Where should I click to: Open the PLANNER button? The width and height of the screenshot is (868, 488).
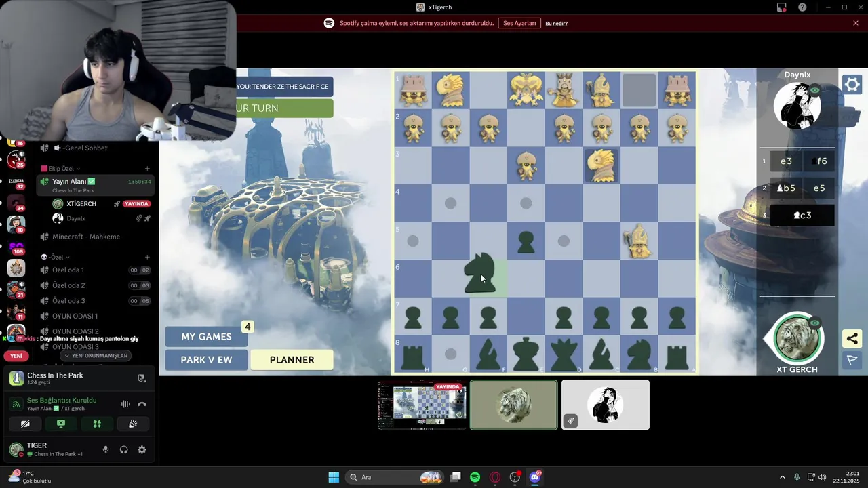point(292,360)
